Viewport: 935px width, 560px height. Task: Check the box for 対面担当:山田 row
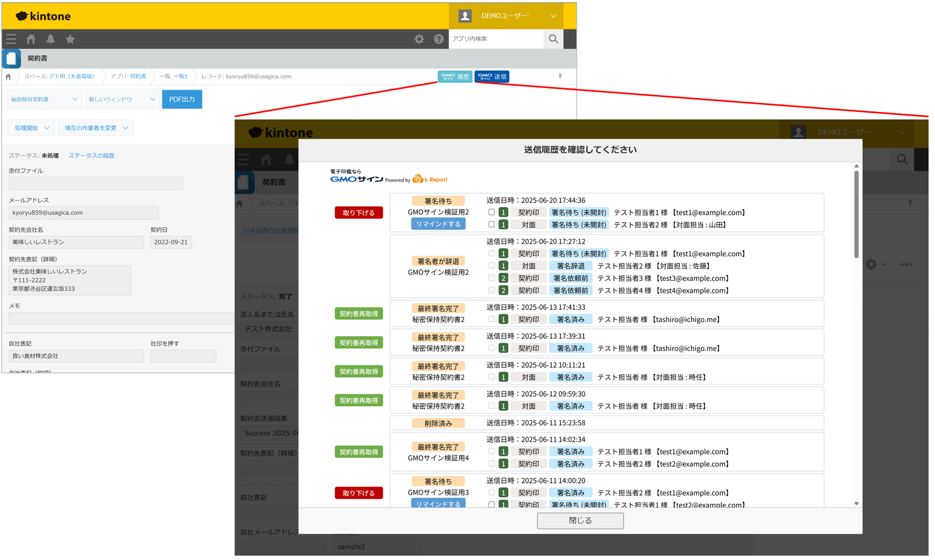tap(491, 224)
